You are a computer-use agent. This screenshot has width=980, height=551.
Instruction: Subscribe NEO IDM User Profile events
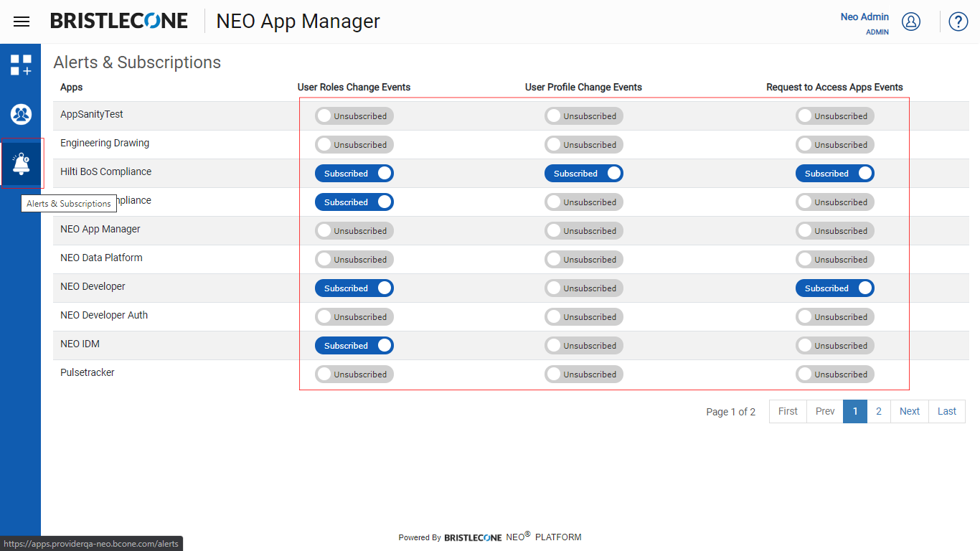584,346
